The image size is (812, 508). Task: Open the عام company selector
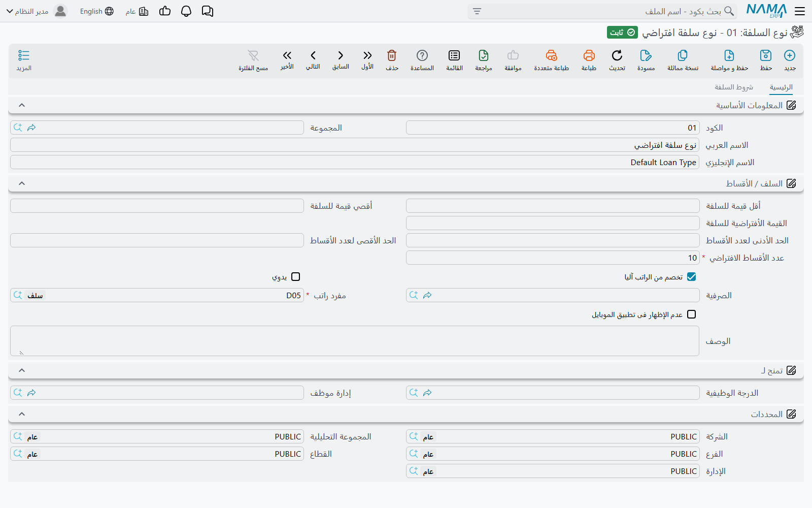[x=137, y=11]
